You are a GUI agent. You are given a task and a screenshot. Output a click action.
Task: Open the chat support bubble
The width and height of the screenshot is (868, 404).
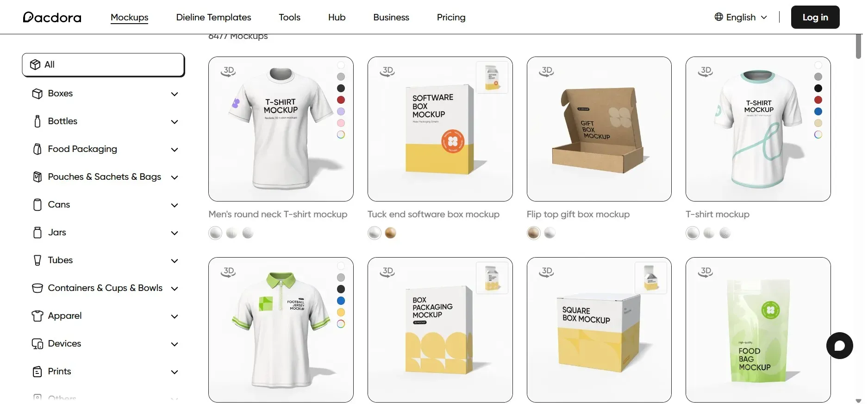(839, 346)
